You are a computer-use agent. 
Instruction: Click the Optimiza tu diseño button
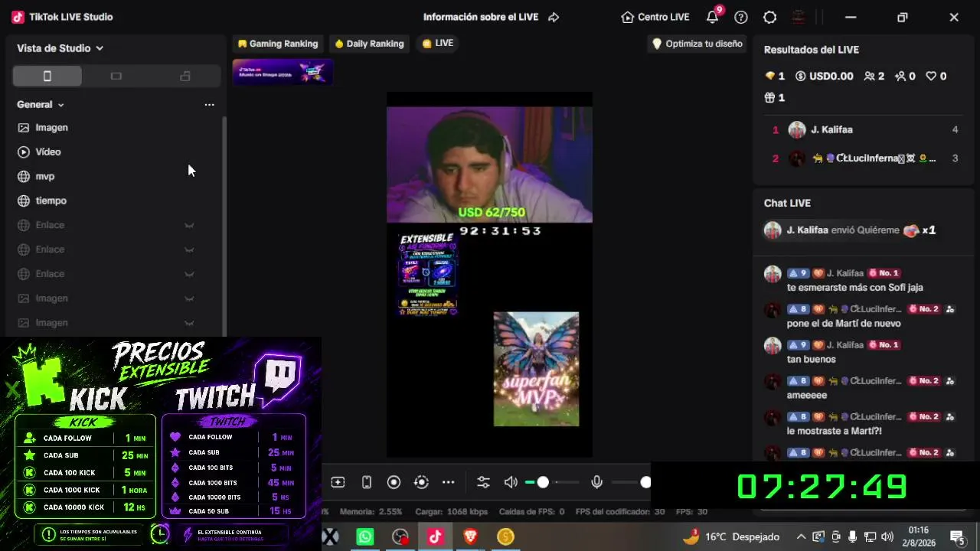[x=697, y=44]
